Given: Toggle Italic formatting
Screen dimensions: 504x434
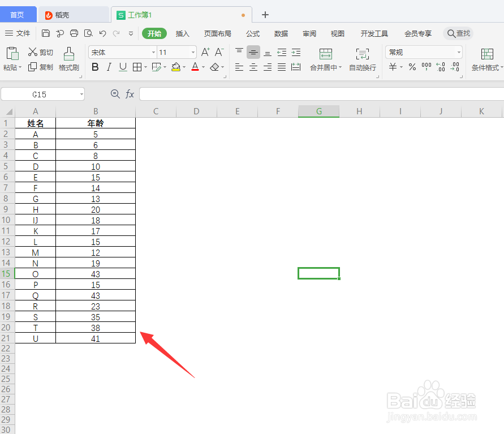Looking at the screenshot, I should 109,67.
